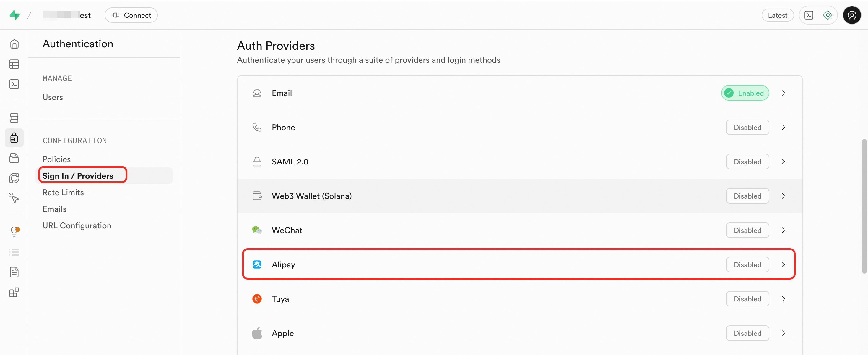The width and height of the screenshot is (868, 355).
Task: Click the Alipay logo icon
Action: tap(257, 264)
